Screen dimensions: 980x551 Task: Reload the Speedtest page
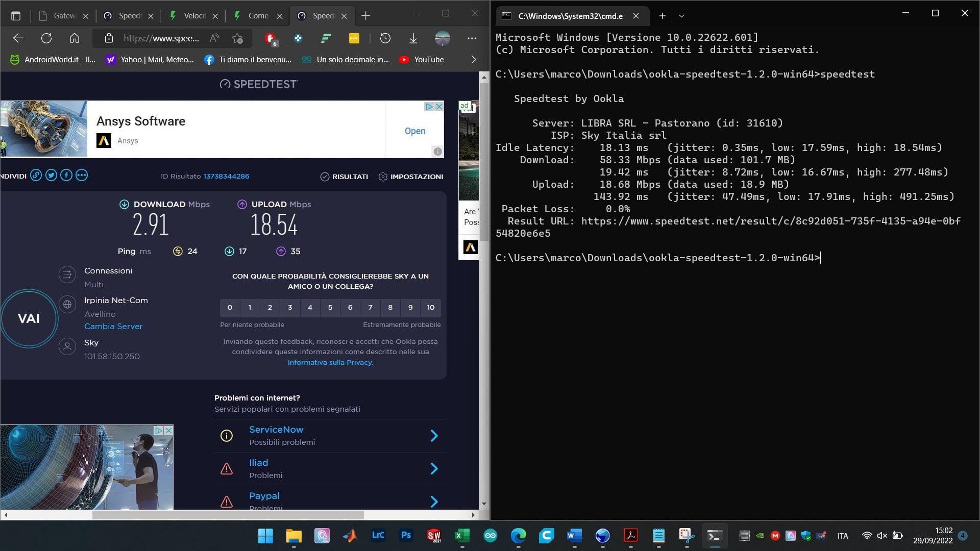46,38
